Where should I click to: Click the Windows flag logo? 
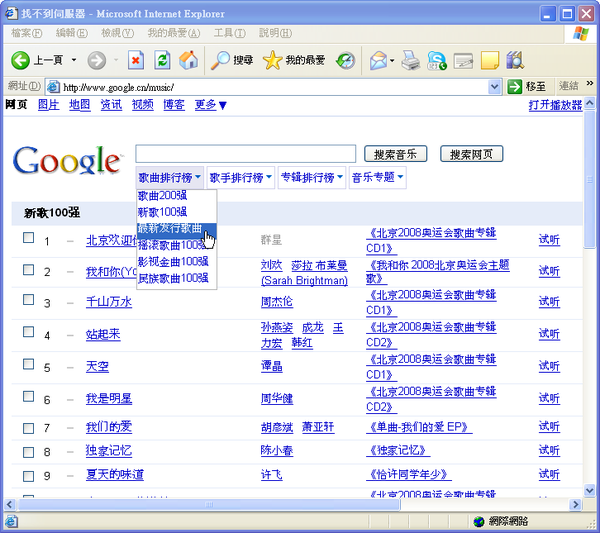click(x=581, y=34)
